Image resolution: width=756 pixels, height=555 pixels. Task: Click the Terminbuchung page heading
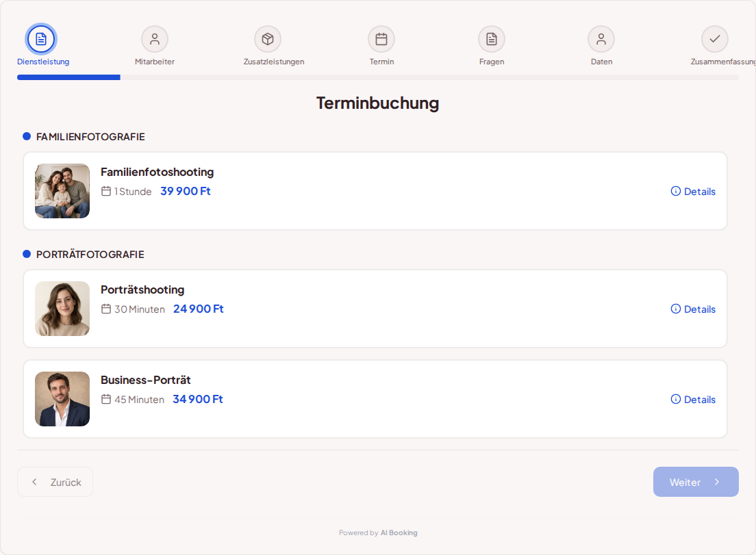pyautogui.click(x=377, y=103)
